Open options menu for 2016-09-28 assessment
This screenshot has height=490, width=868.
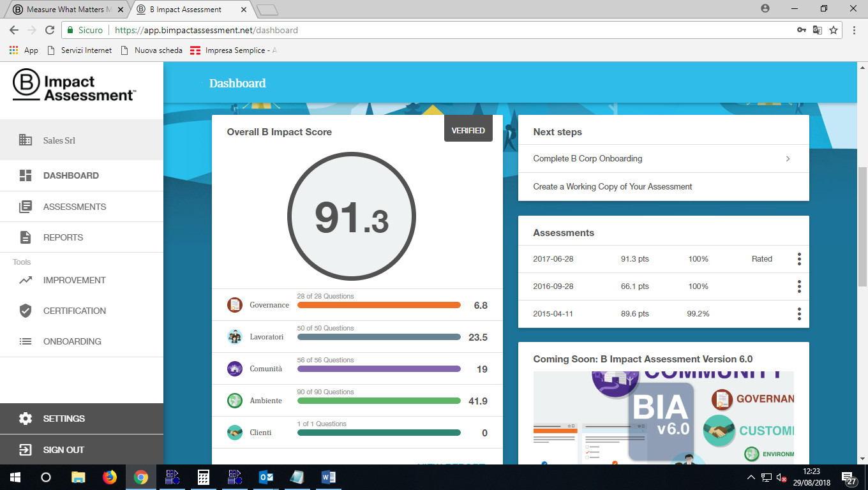(798, 286)
